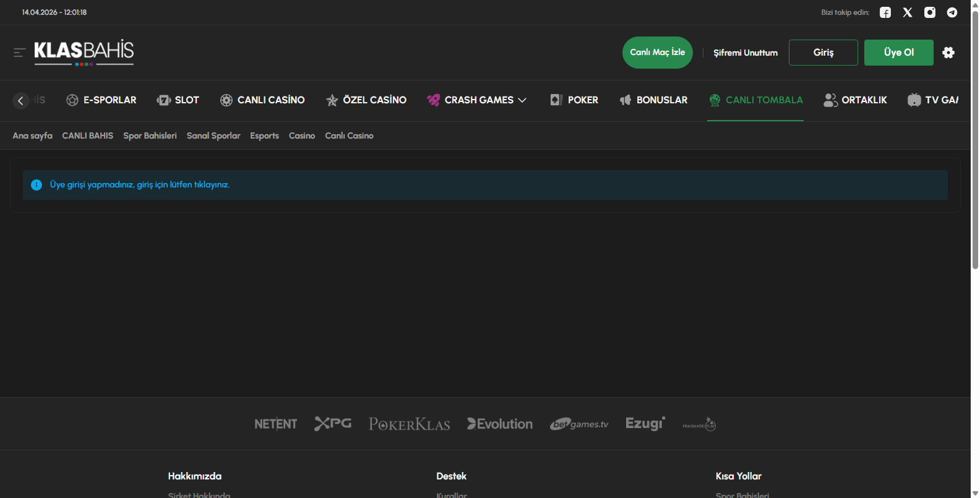
Task: Open the X (Twitter) social icon
Action: tap(908, 12)
